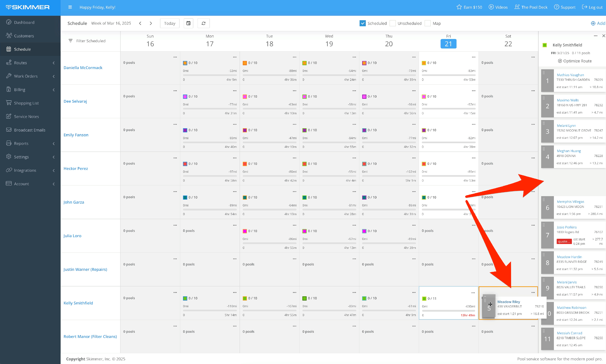Enable the Map checkbox
The image size is (606, 364).
(x=427, y=23)
